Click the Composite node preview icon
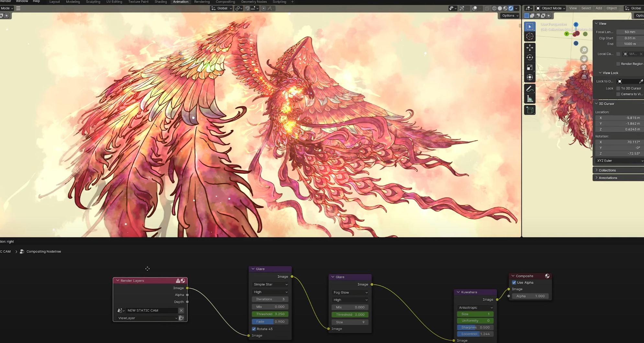The width and height of the screenshot is (644, 343). [547, 276]
